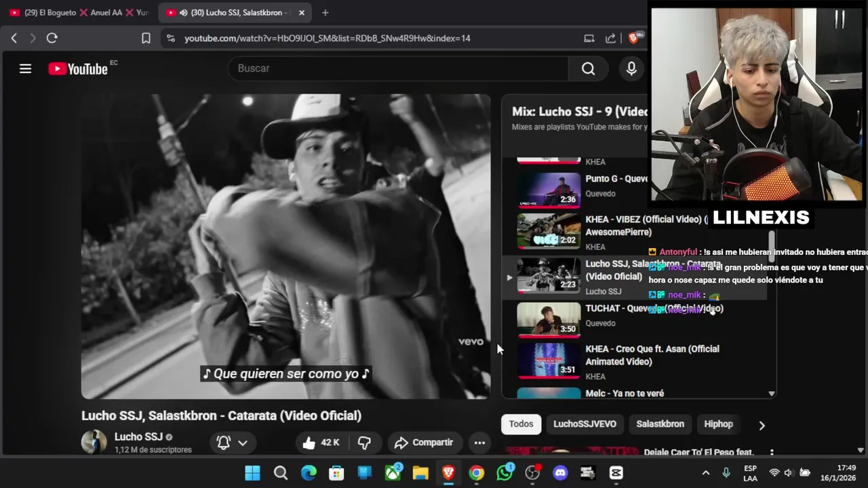Open WhatsApp from the taskbar
Screen dimensions: 868x488
505,472
